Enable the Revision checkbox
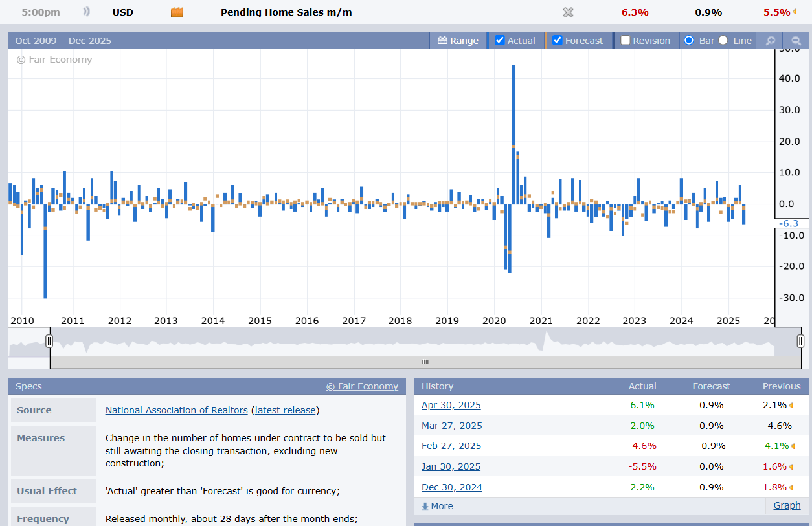The width and height of the screenshot is (812, 526). coord(626,40)
